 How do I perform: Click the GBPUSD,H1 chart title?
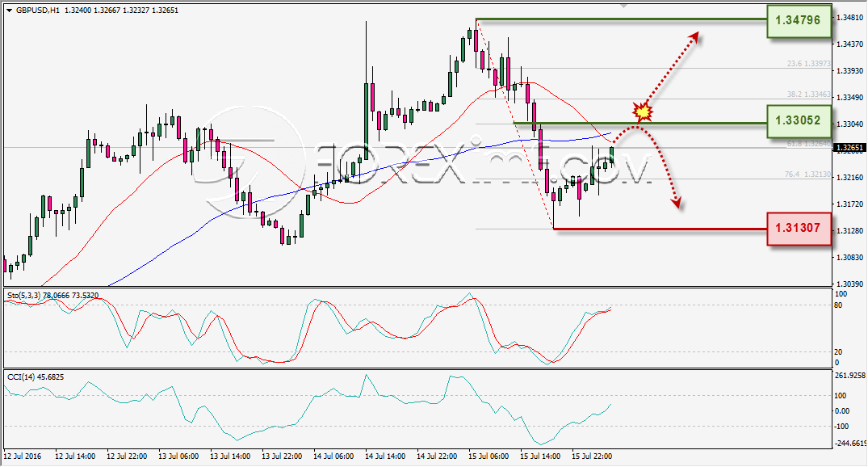coord(38,10)
